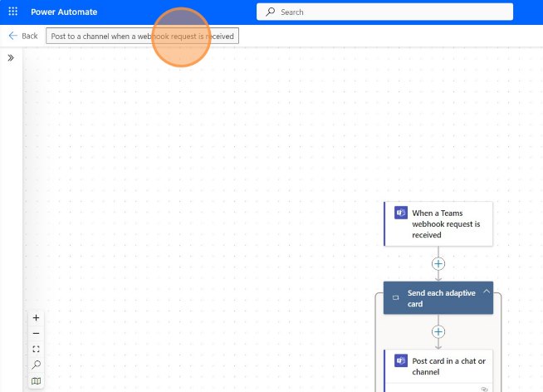Open canvas search with magnifier tool
543x392 pixels.
coord(36,365)
